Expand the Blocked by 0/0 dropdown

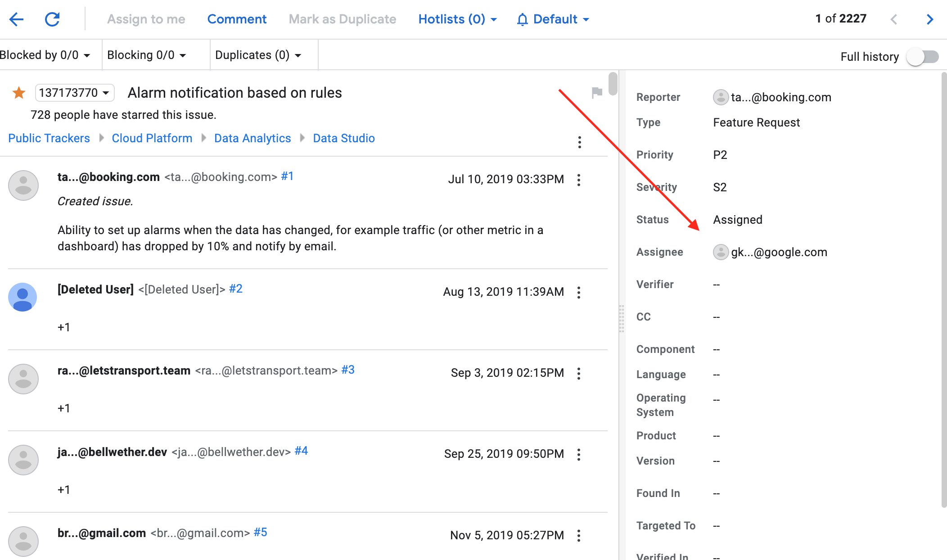[45, 55]
